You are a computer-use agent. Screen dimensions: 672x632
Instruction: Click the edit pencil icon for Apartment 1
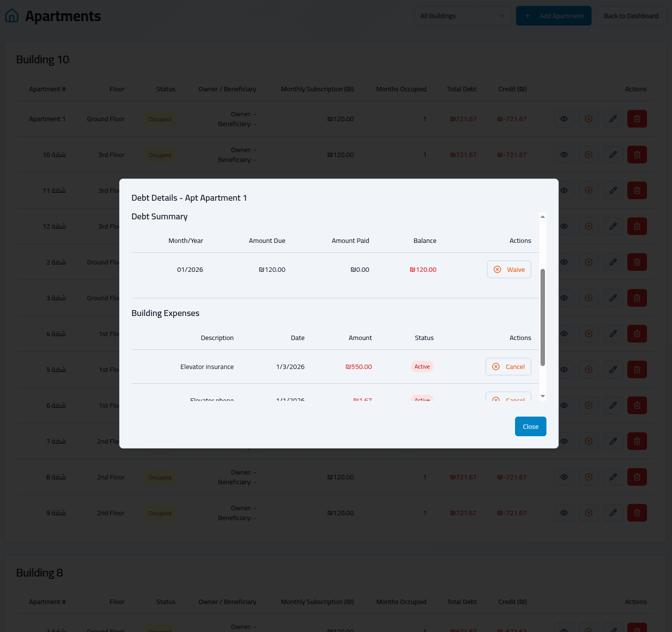613,119
